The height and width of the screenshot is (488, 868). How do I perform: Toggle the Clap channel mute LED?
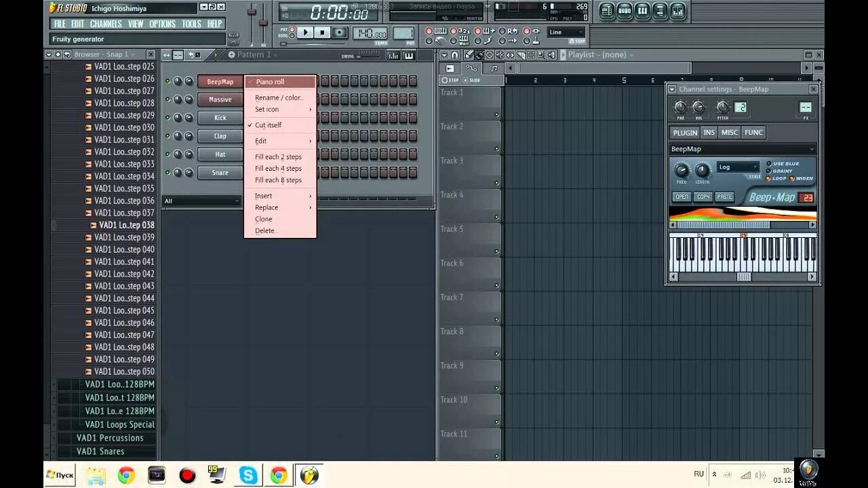(167, 136)
